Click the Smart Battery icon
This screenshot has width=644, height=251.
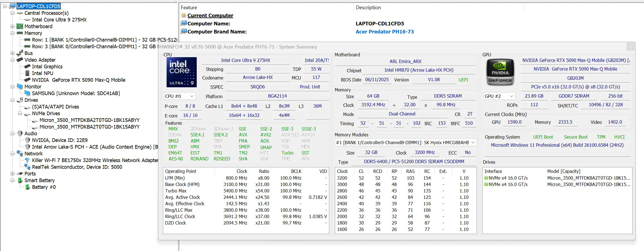click(20, 180)
